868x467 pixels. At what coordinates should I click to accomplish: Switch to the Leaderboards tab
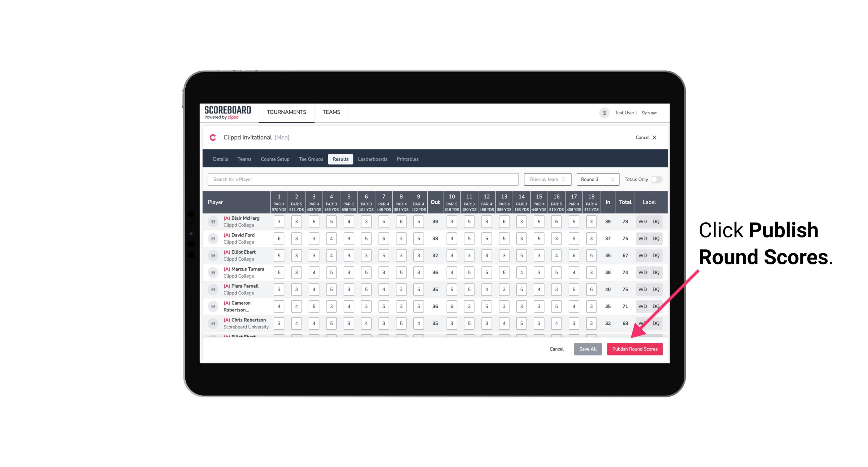pos(373,159)
